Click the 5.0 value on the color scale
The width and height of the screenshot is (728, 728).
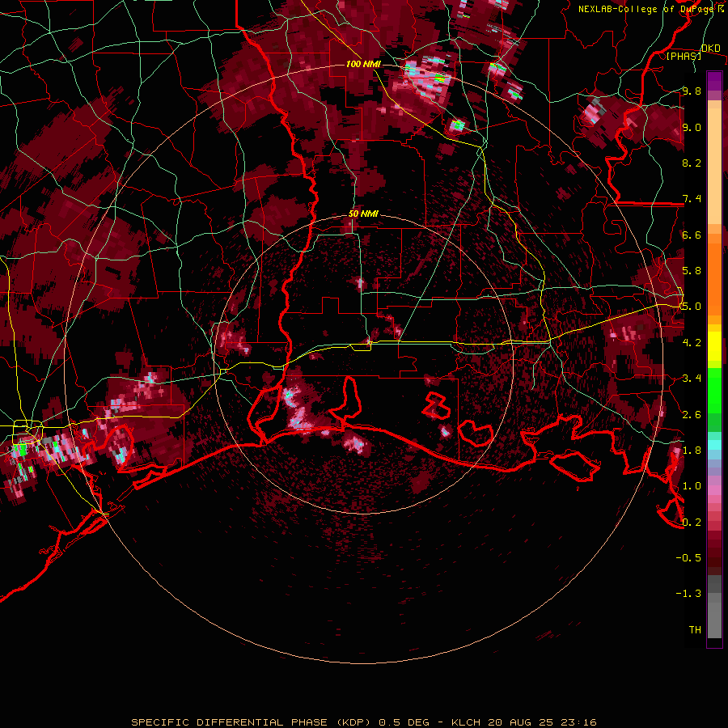click(x=692, y=307)
